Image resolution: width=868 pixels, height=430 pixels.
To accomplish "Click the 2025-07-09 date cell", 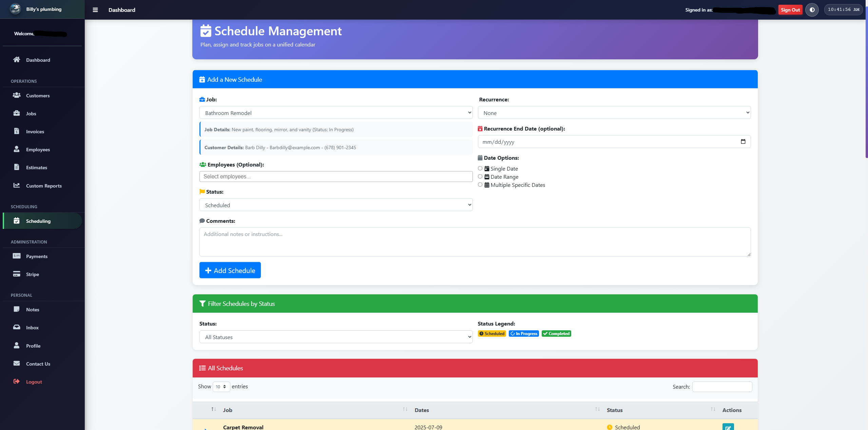I will [428, 427].
